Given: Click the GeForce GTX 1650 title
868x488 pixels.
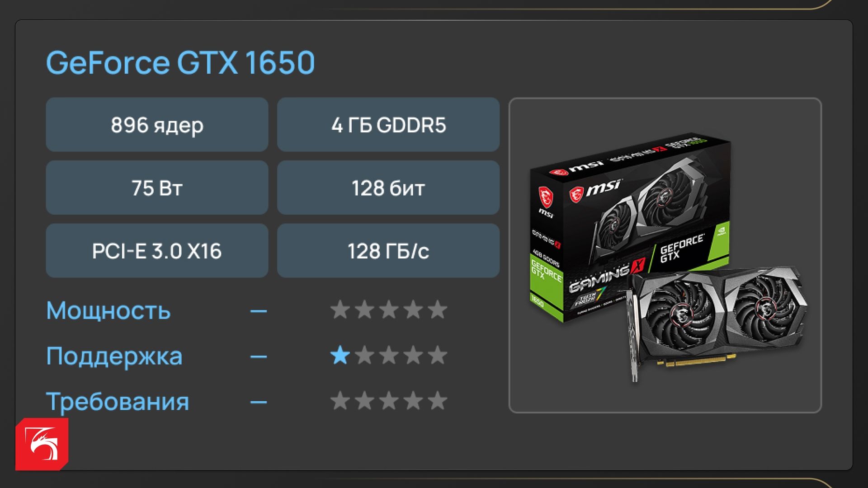Looking at the screenshot, I should (x=180, y=62).
